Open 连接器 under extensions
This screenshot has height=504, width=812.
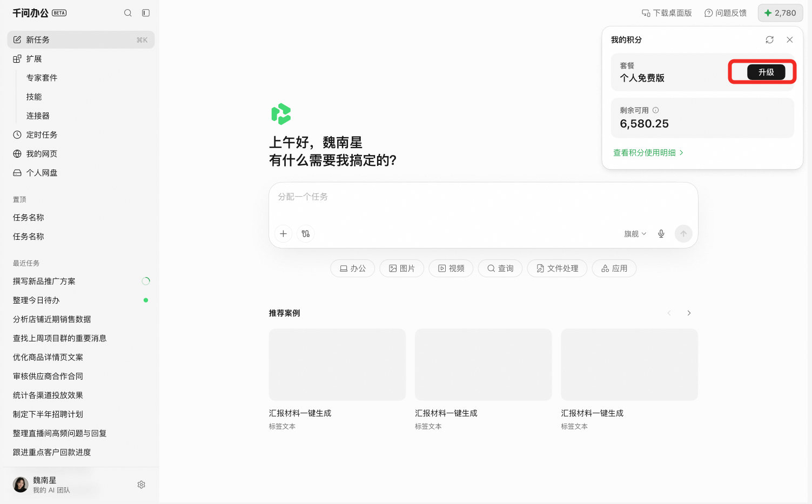tap(38, 116)
